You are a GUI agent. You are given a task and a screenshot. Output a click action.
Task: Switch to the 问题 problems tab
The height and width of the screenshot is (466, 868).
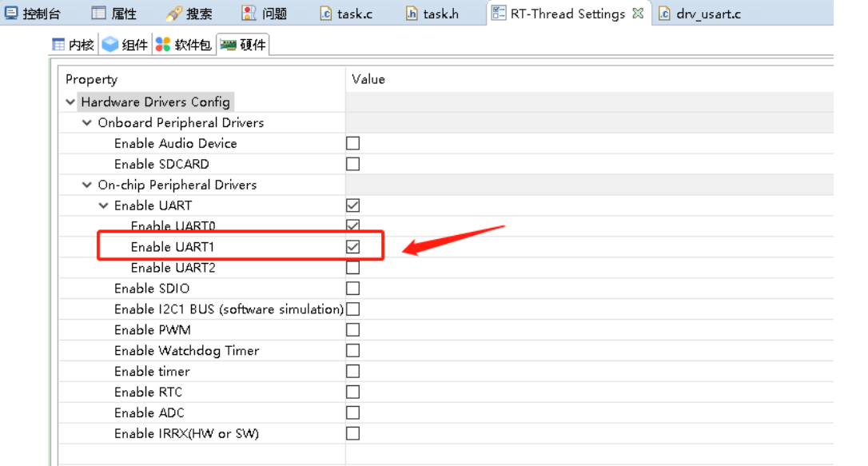(265, 14)
